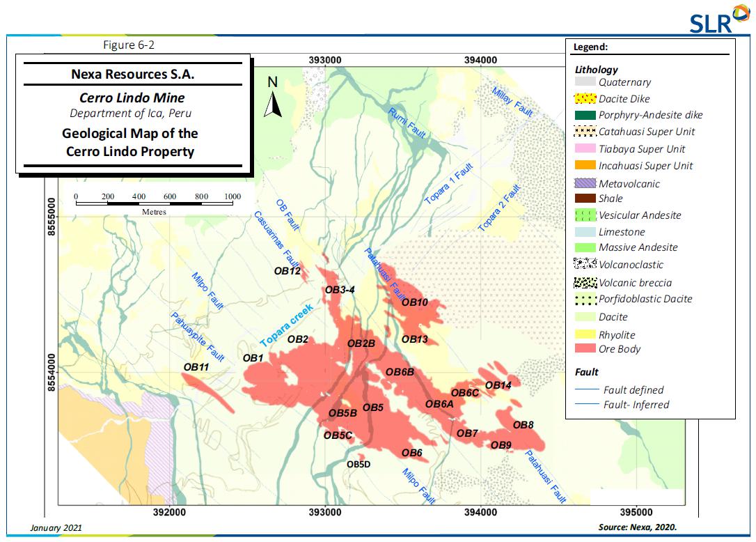Click the 'Millay Fault' label
This screenshot has width=756, height=542.
pos(512,102)
